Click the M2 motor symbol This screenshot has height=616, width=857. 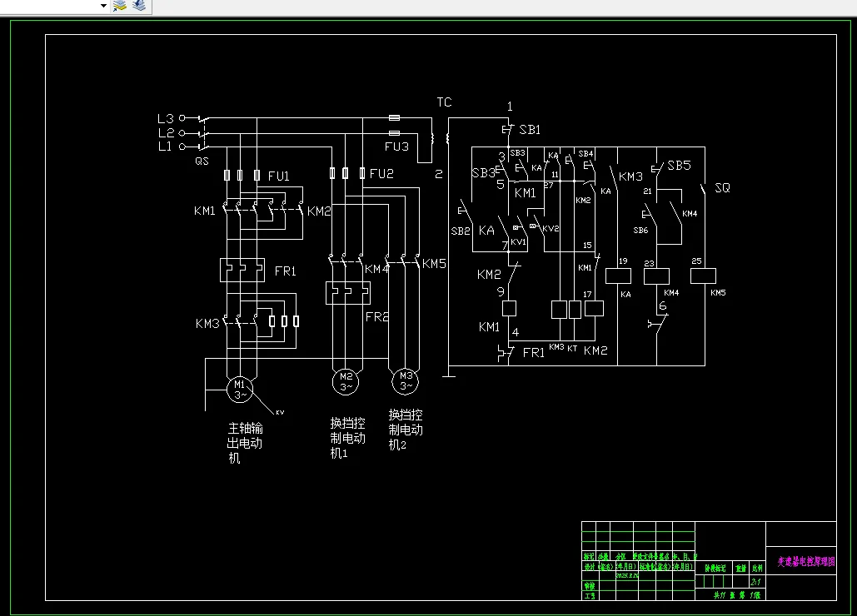click(346, 381)
